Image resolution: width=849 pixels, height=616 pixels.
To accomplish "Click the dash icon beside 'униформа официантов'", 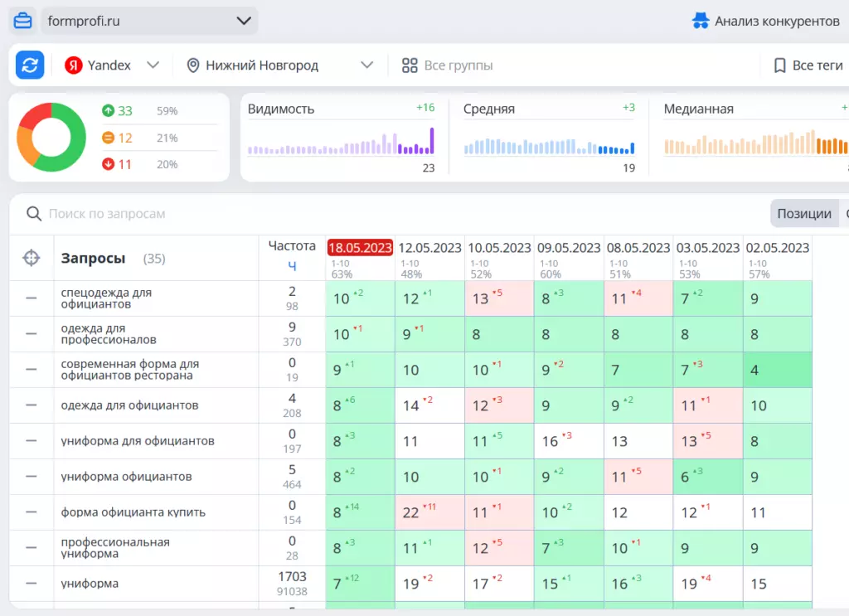I will 32,477.
